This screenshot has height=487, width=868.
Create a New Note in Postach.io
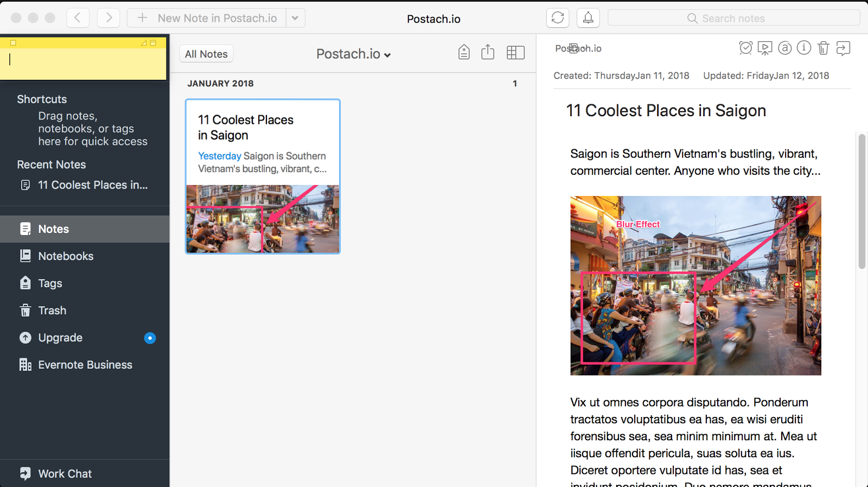point(206,18)
